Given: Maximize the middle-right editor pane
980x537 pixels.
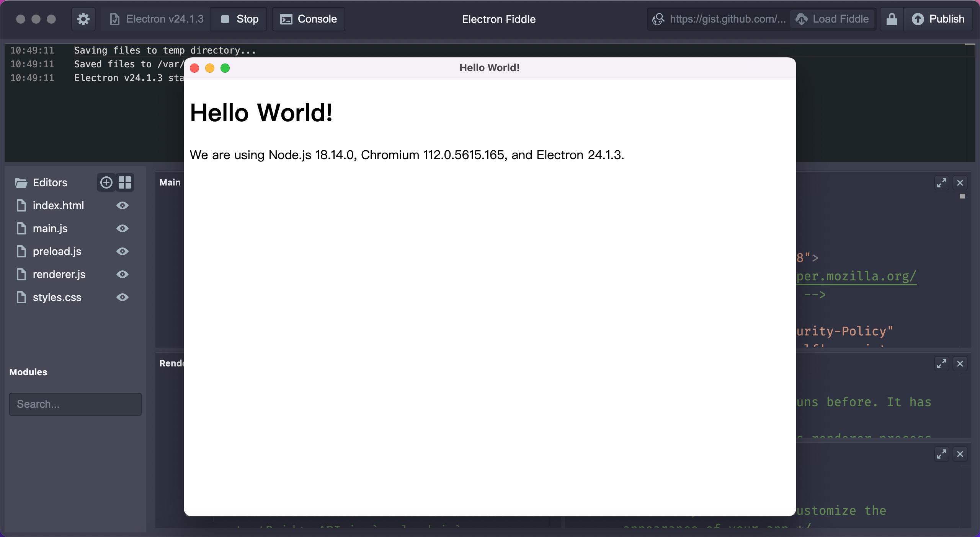Looking at the screenshot, I should [x=942, y=364].
